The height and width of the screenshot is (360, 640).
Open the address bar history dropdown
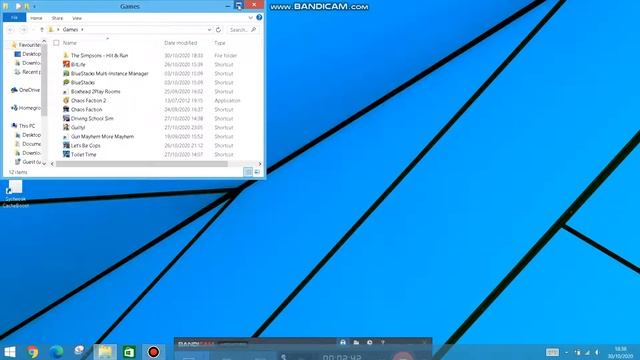coord(209,30)
